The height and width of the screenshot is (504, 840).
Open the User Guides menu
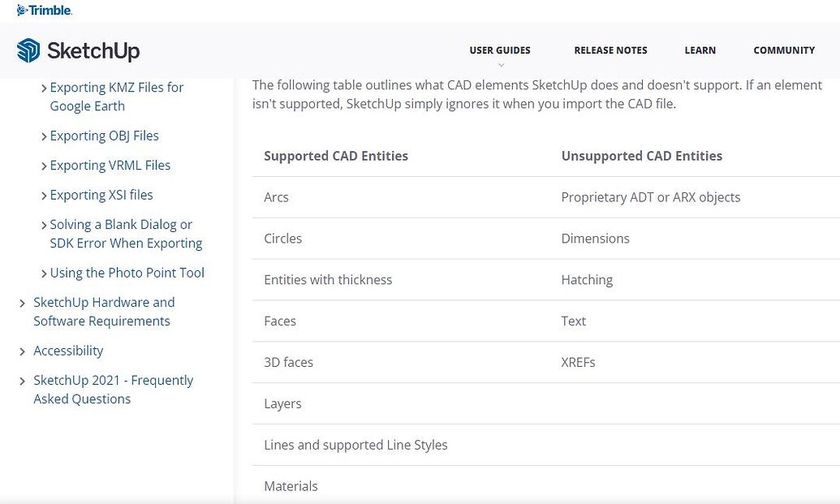[x=499, y=50]
